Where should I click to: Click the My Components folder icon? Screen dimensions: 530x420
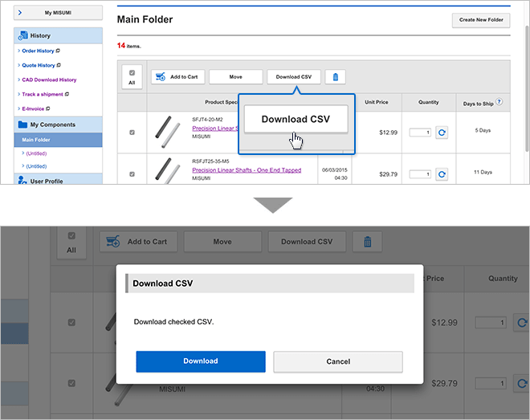tap(22, 124)
